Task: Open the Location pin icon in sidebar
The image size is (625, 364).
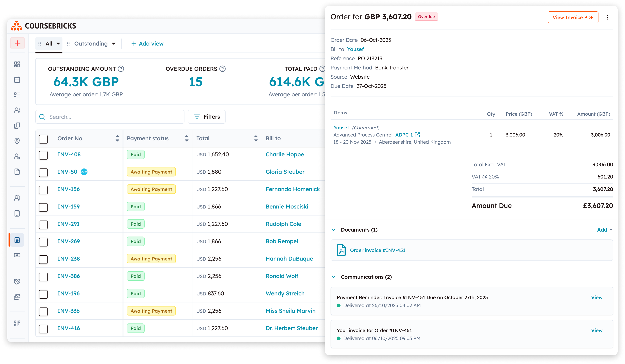Action: coord(17,141)
